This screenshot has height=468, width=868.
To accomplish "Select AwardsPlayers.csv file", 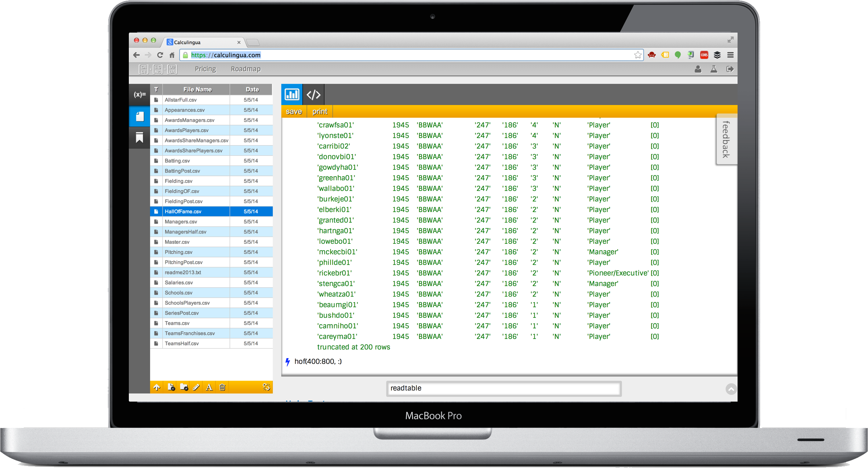I will 211,130.
